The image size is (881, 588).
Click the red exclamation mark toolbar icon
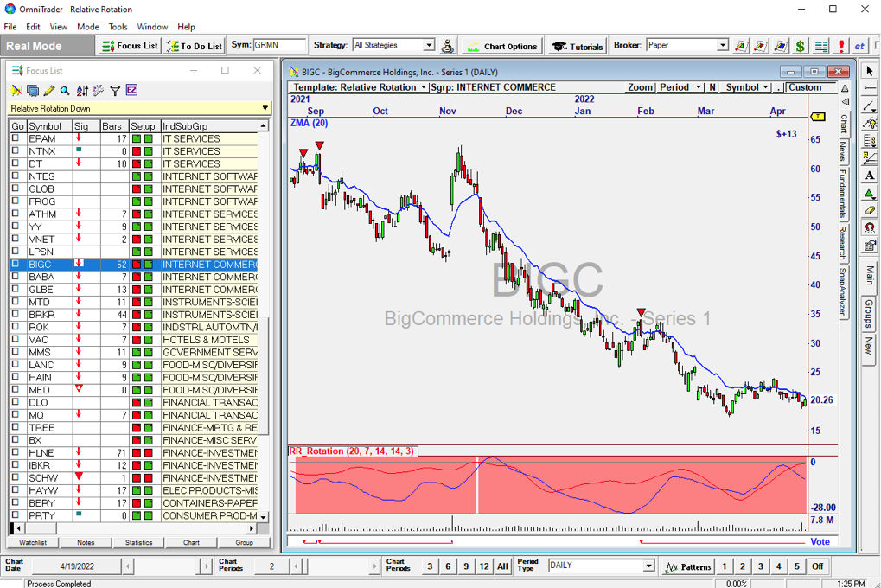841,46
